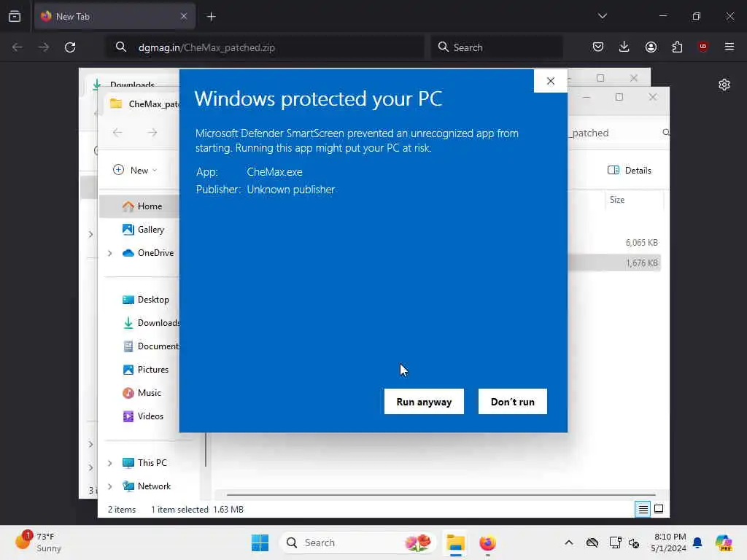Open Firefox account icon
The height and width of the screenshot is (560, 747).
coord(651,47)
